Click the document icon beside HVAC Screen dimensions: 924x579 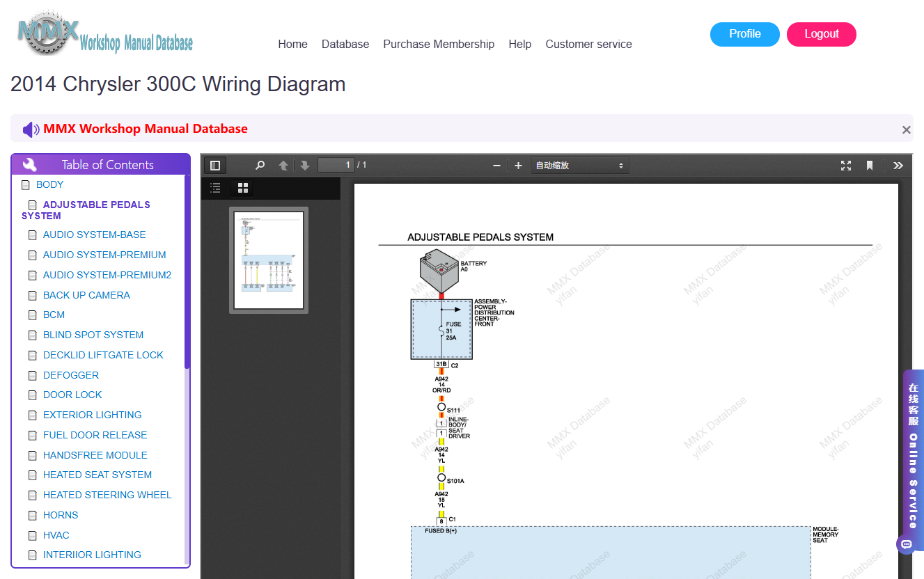32,536
